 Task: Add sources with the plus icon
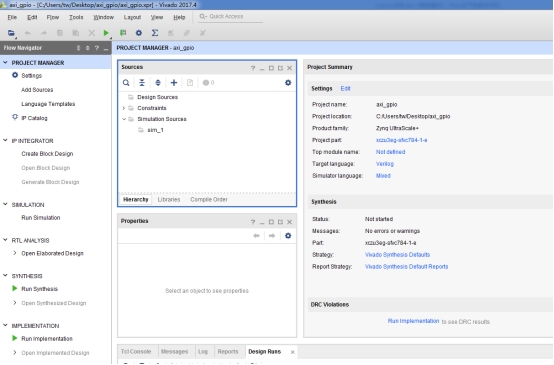pyautogui.click(x=174, y=83)
